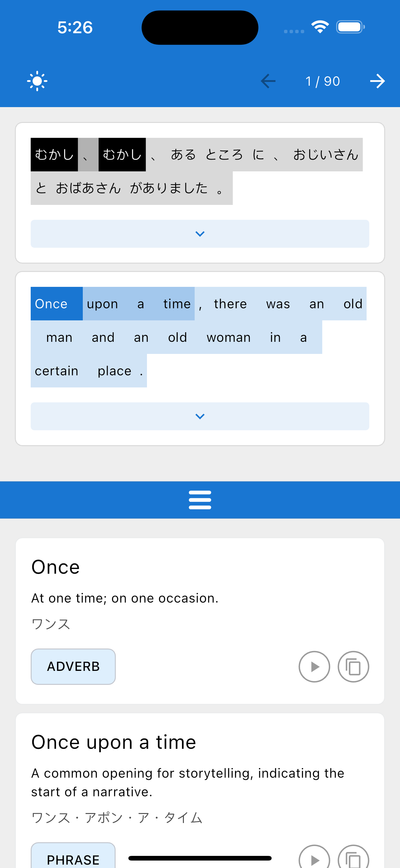Toggle the brightness theme sun icon
Image resolution: width=400 pixels, height=868 pixels.
(x=37, y=81)
